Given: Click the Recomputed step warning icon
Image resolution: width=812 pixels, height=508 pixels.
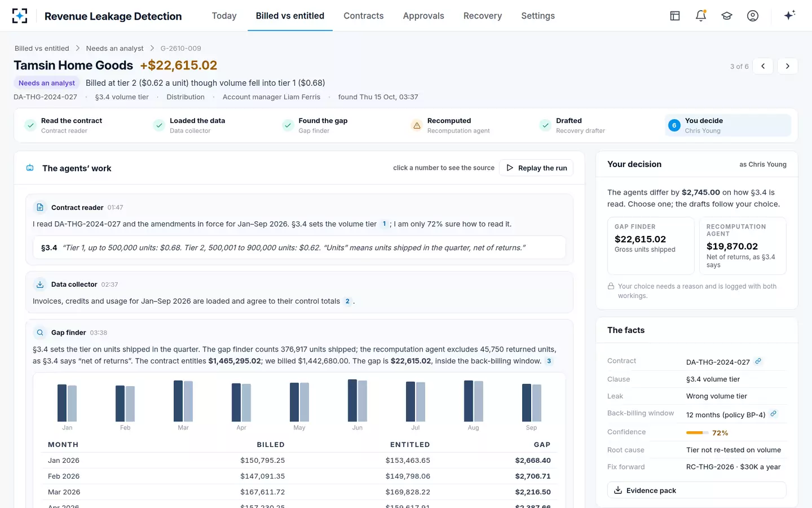Looking at the screenshot, I should tap(417, 125).
